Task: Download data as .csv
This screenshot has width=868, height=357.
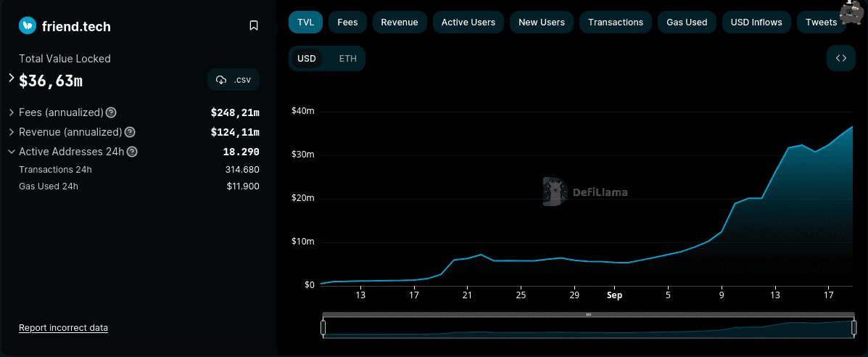Action: point(233,80)
